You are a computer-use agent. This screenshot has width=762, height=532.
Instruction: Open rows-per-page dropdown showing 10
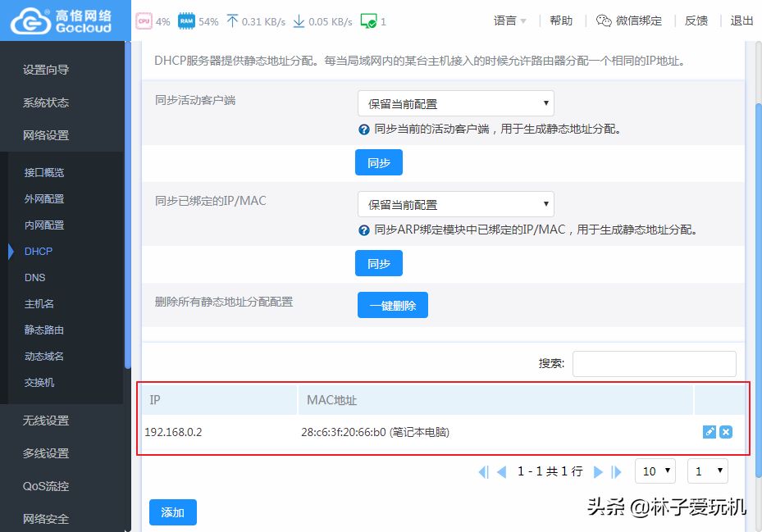coord(655,471)
